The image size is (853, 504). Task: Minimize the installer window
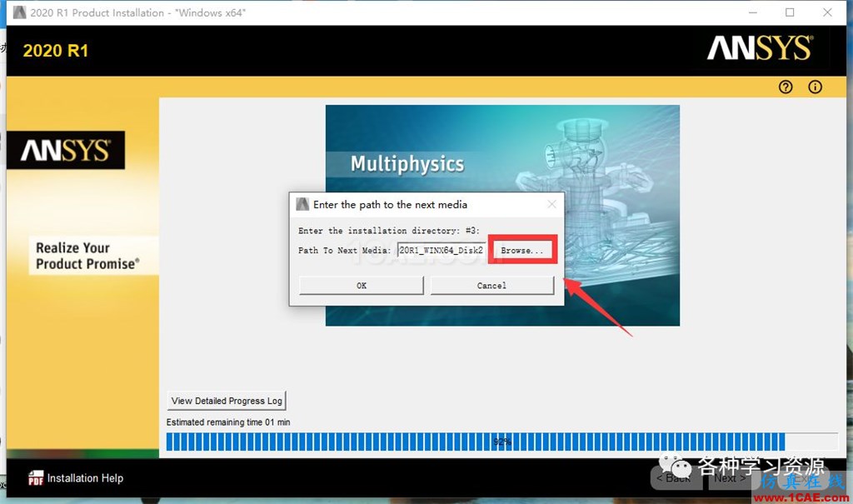[x=753, y=12]
